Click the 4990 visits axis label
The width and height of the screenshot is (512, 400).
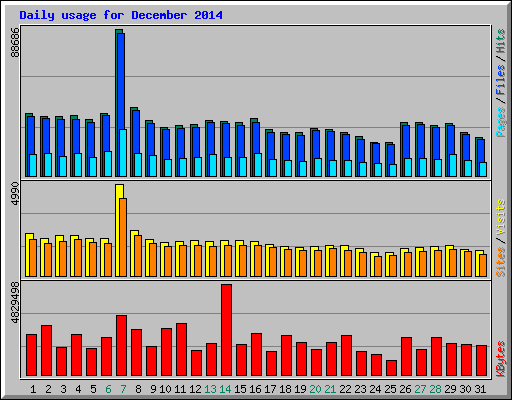click(x=15, y=194)
